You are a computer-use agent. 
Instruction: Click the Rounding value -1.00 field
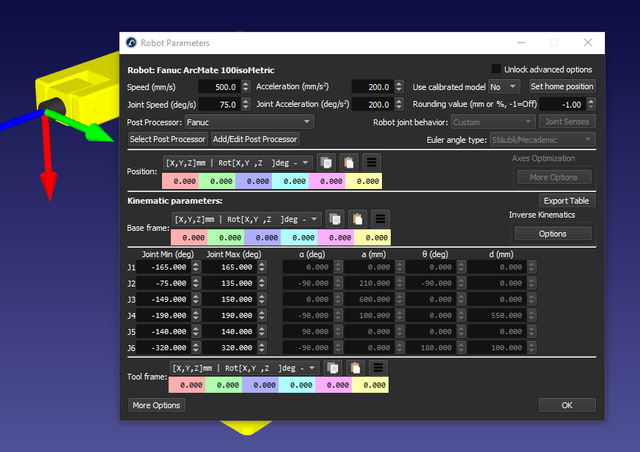(x=563, y=104)
